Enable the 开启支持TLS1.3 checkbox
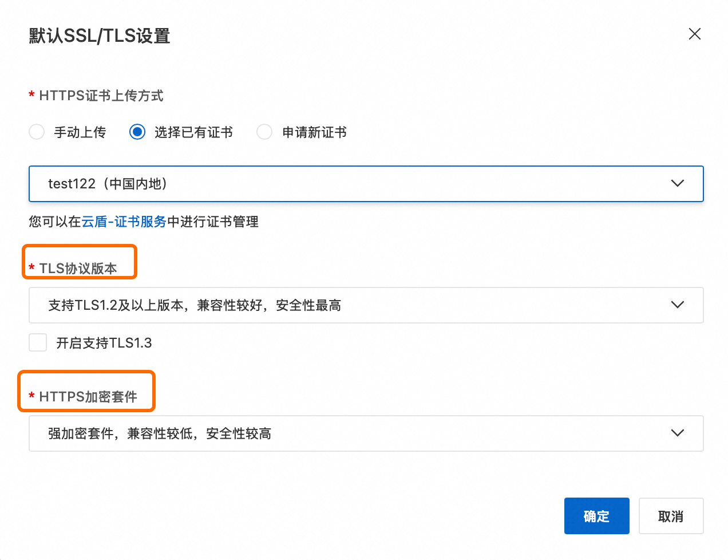This screenshot has height=560, width=728. [38, 343]
